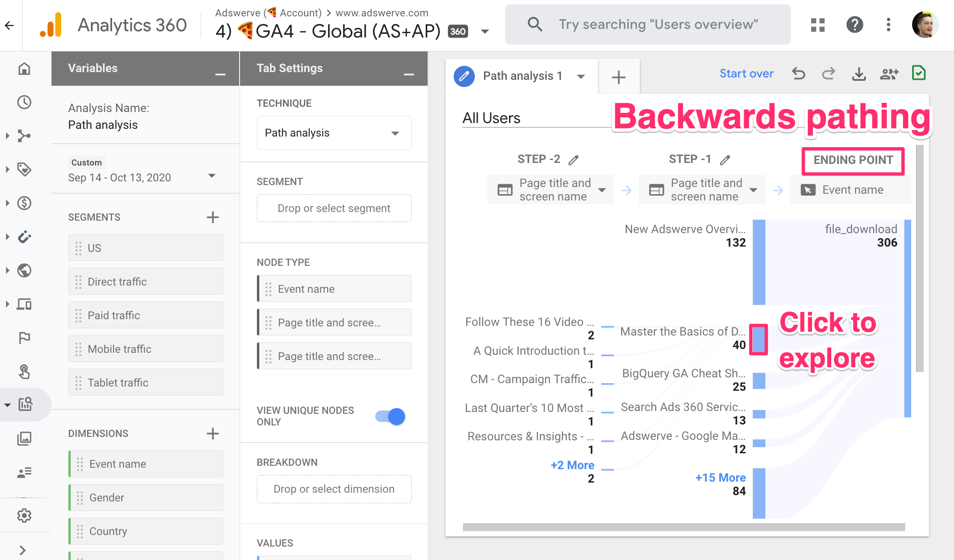Open the Google apps grid icon
954x560 pixels.
(x=818, y=25)
